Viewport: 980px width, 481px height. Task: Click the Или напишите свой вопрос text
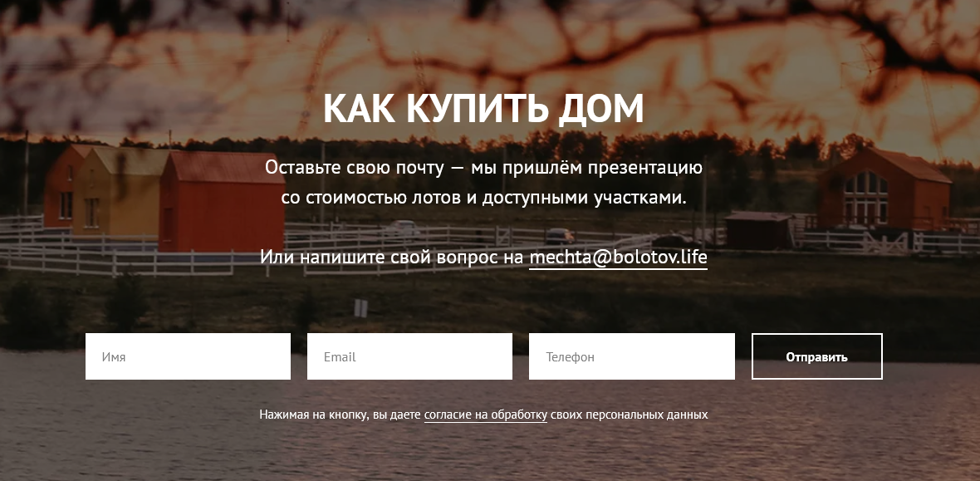click(x=393, y=258)
